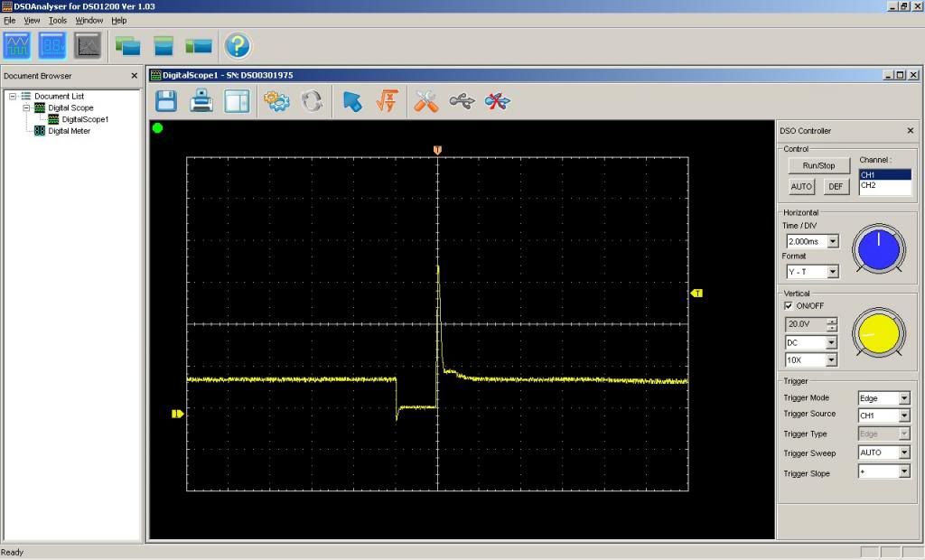925x560 pixels.
Task: Click the blue horizontal time knob
Action: click(879, 248)
